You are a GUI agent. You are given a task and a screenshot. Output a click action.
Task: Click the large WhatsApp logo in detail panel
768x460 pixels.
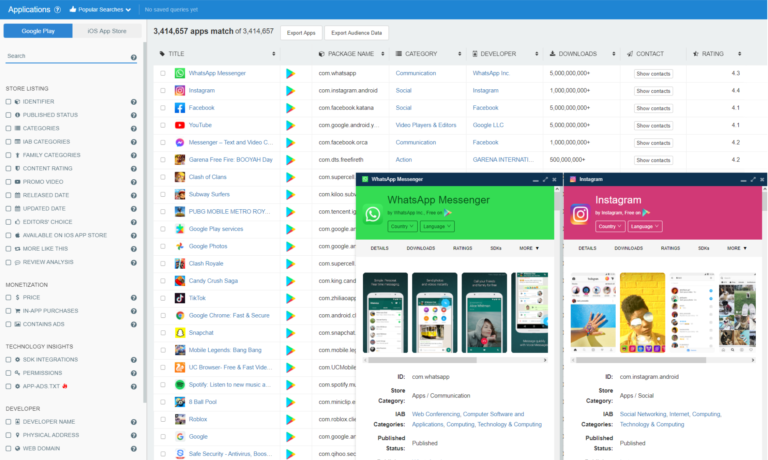point(373,214)
